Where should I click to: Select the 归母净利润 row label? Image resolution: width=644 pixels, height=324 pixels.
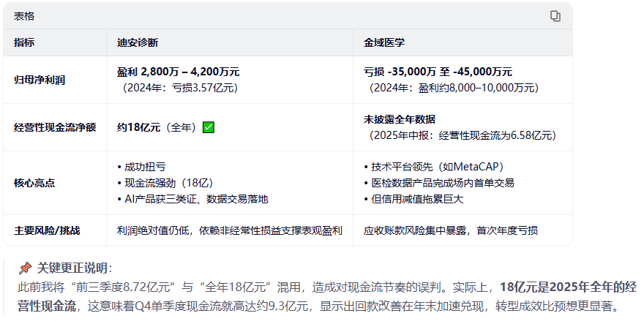(40, 80)
